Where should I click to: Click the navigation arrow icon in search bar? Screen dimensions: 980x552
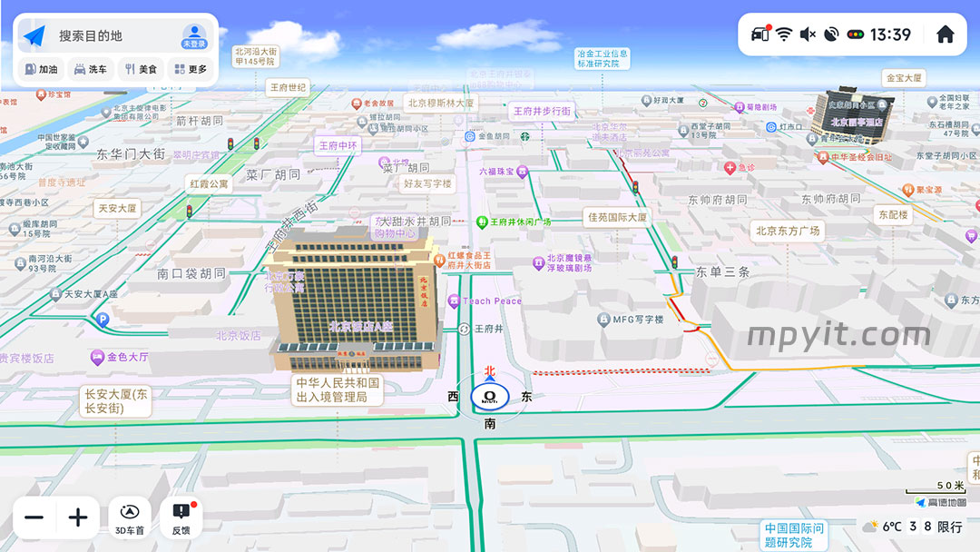(34, 35)
